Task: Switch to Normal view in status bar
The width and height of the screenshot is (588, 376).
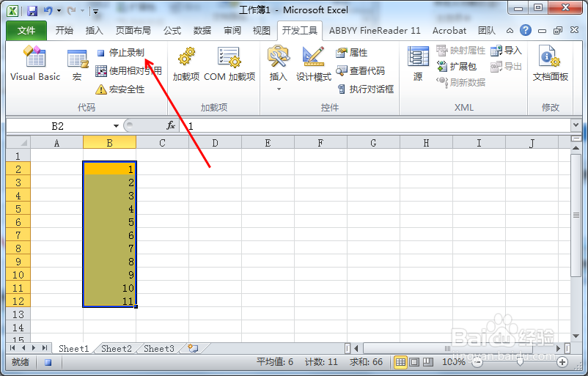Action: (400, 362)
